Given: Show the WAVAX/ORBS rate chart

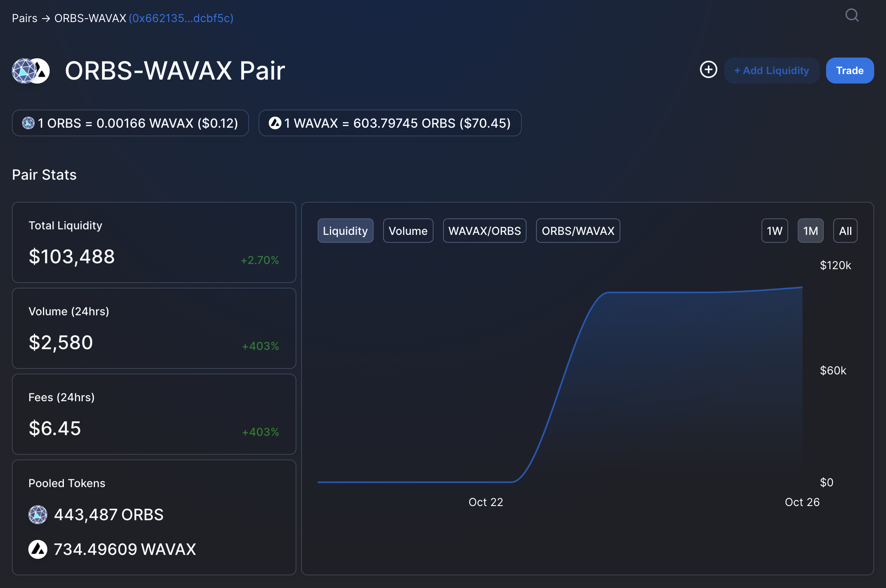Looking at the screenshot, I should pos(484,231).
